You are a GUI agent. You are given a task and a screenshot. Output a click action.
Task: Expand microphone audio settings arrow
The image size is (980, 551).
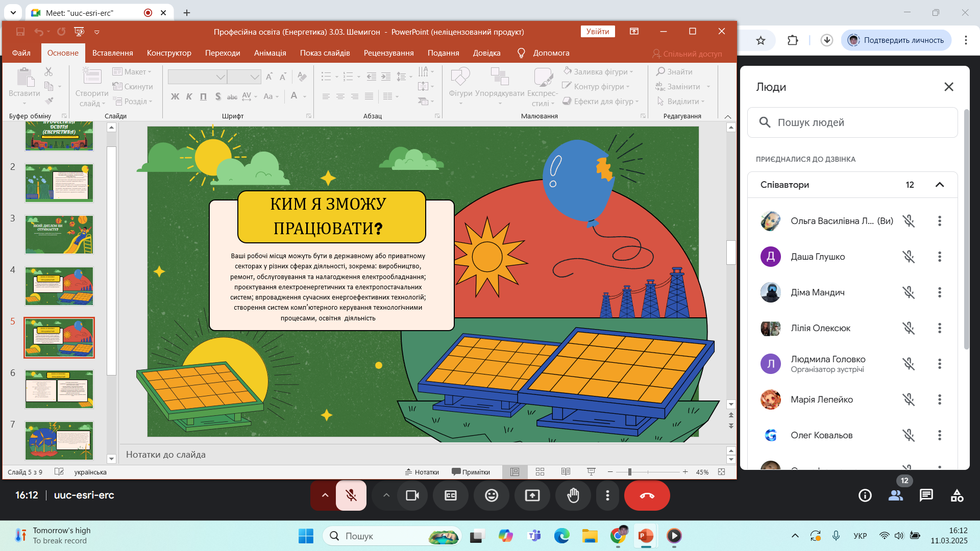(x=325, y=495)
